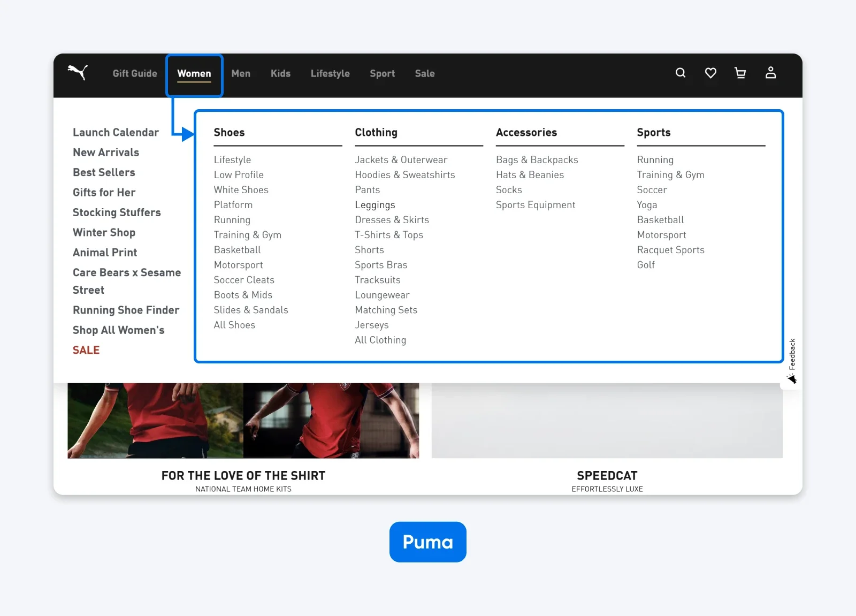856x616 pixels.
Task: View the shopping cart icon
Action: [740, 73]
